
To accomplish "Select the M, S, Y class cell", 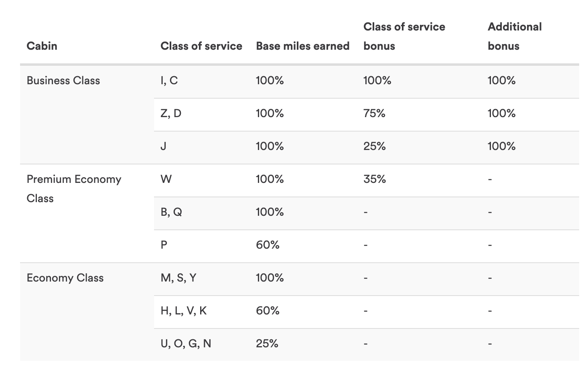I will [178, 278].
